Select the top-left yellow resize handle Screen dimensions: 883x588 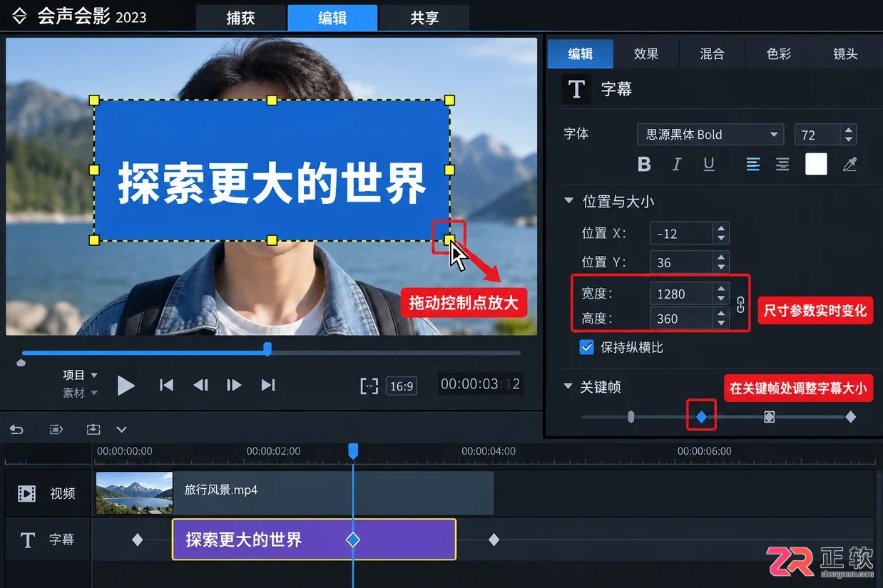coord(94,100)
